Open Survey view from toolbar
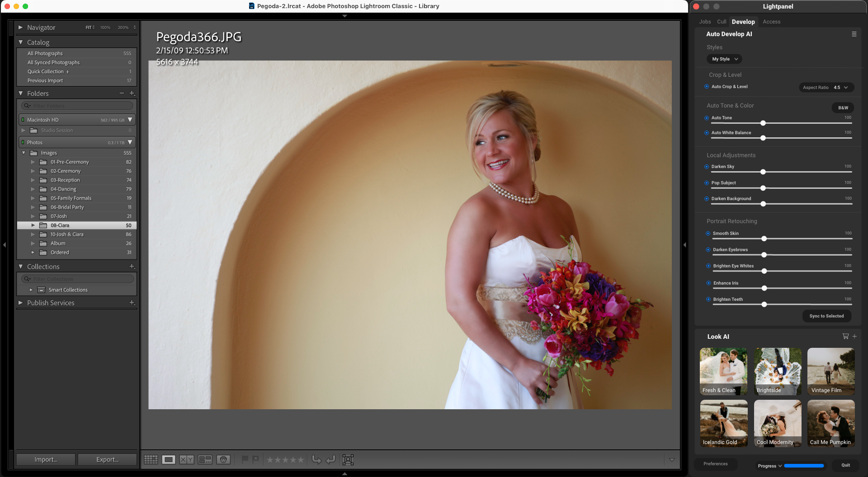 pyautogui.click(x=205, y=459)
